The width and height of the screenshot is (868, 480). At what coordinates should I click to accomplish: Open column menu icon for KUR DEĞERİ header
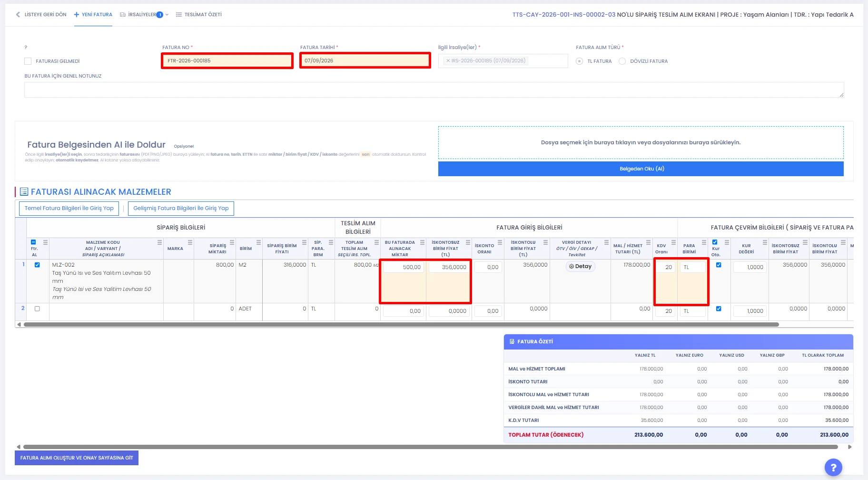click(765, 242)
